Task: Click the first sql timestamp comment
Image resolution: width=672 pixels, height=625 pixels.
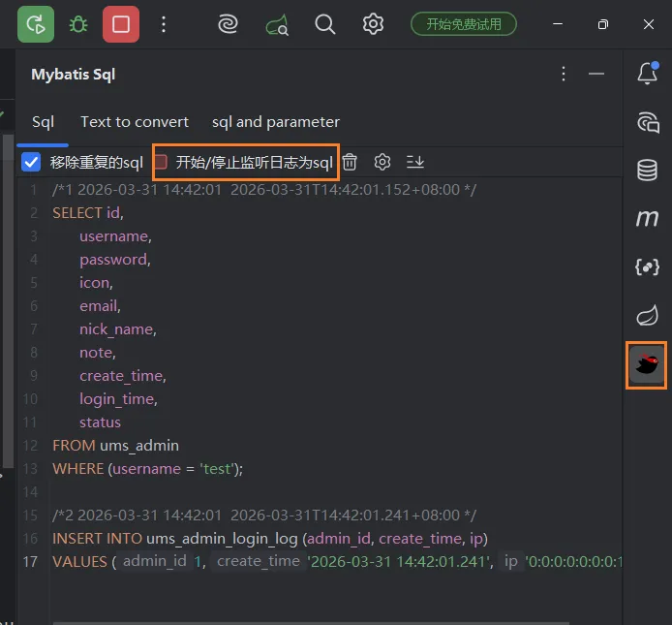Action: (x=264, y=190)
